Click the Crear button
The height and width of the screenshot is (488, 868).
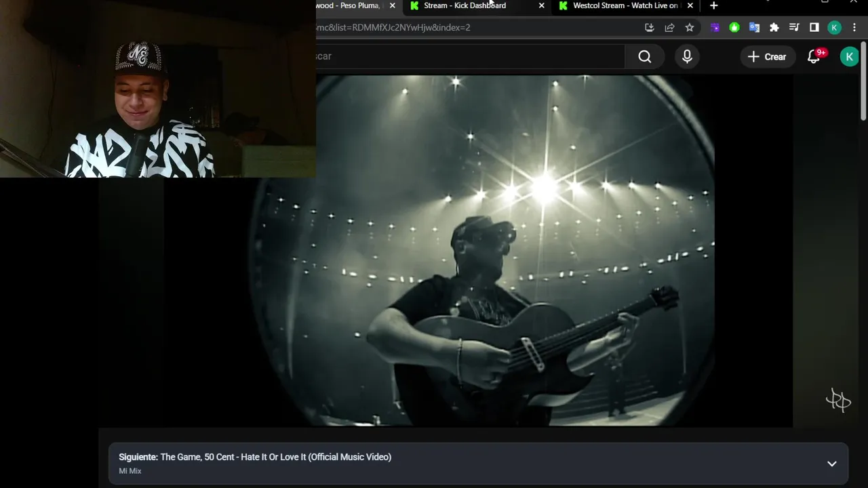[x=768, y=57]
